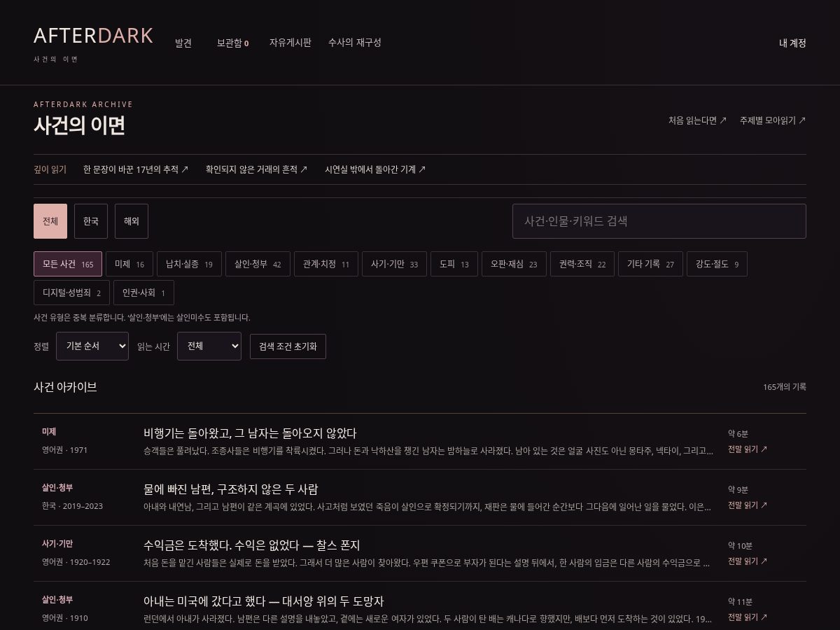This screenshot has width=840, height=630.
Task: Filter by 오판·재심 category
Action: 514,264
